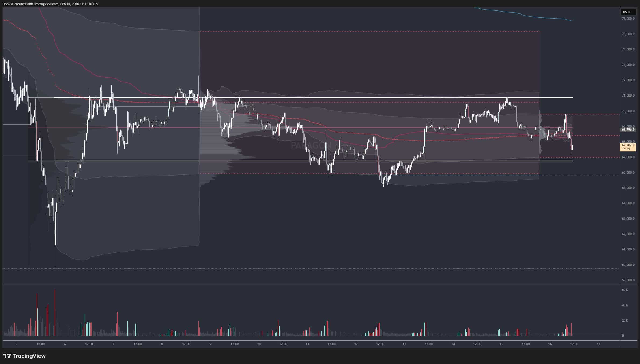Click the PARAGON watermark text

pos(311,145)
